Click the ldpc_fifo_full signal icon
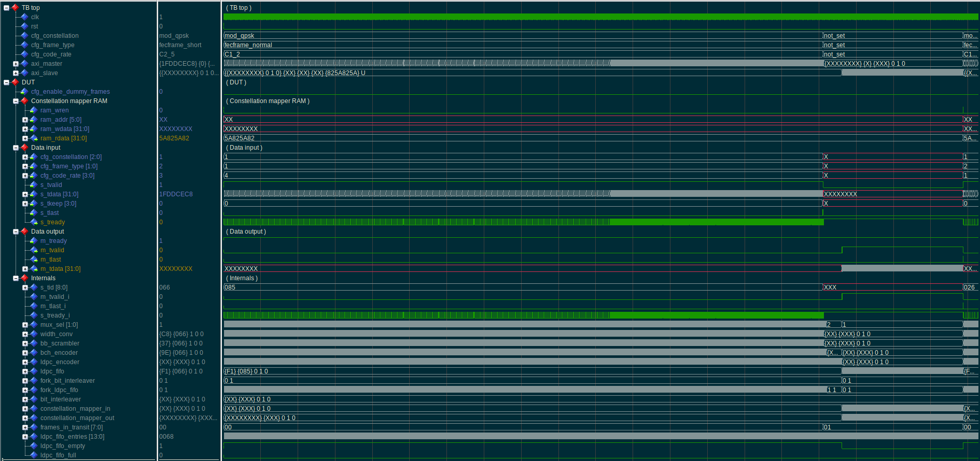 [34, 455]
